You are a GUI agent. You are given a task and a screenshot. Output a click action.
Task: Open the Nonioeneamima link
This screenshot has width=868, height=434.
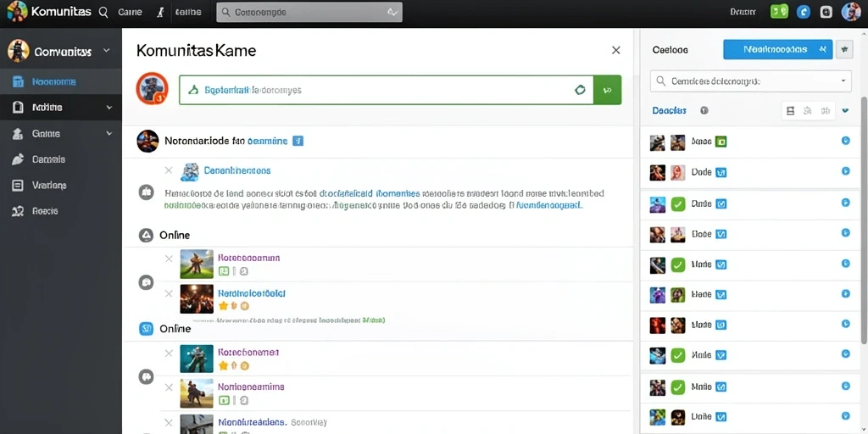pyautogui.click(x=251, y=387)
